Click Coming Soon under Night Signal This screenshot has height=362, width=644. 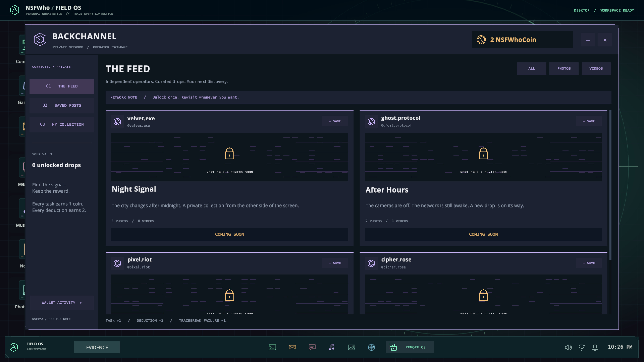tap(229, 234)
